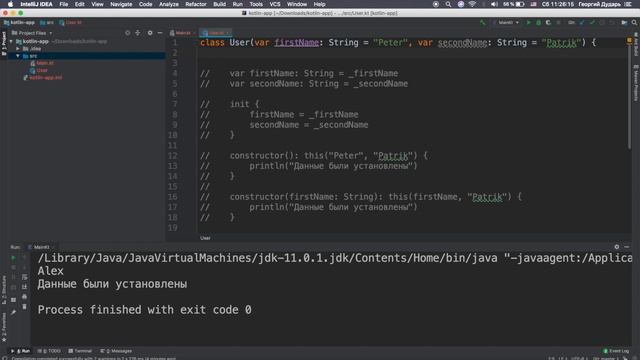Image resolution: width=640 pixels, height=360 pixels.
Task: Open the Apple menu
Action: pos(10,4)
